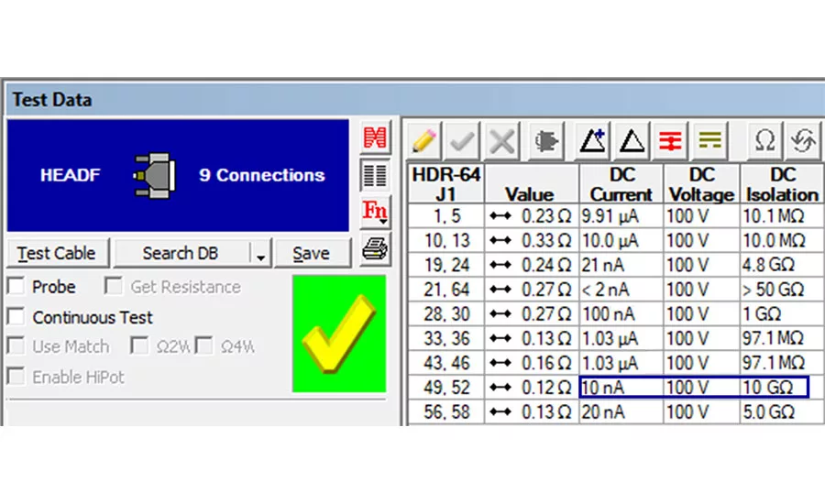Open the grid columns view icon
The height and width of the screenshot is (504, 825).
click(375, 175)
